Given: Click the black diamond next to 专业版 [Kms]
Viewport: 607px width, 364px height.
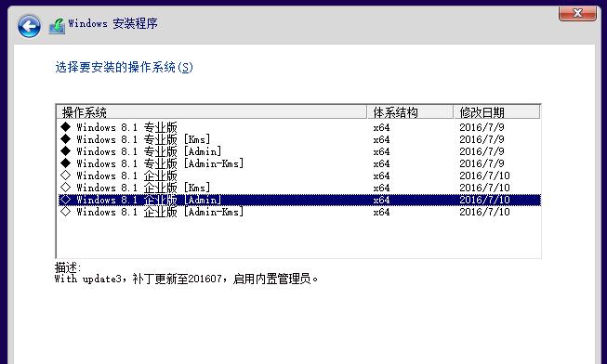Looking at the screenshot, I should (65, 138).
